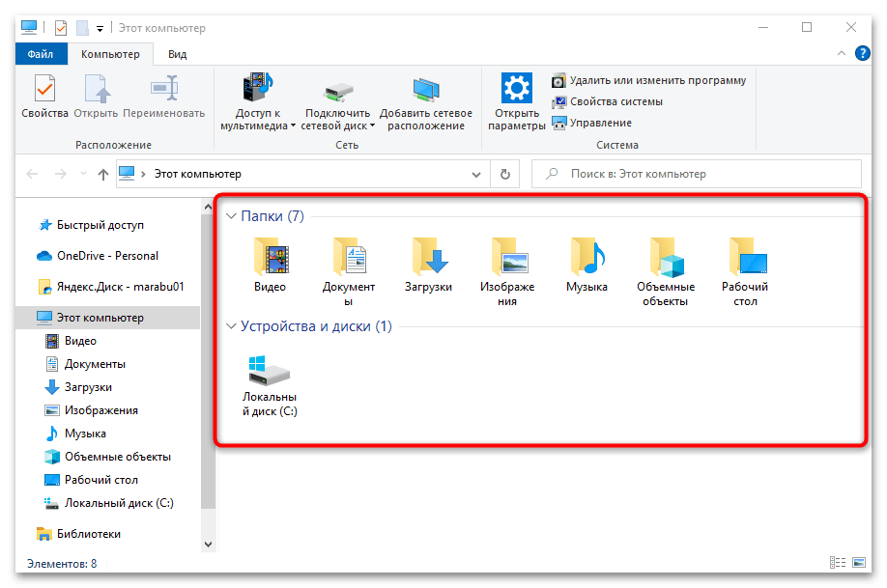
Task: Select Быстрый доступ in the sidebar
Action: [91, 225]
